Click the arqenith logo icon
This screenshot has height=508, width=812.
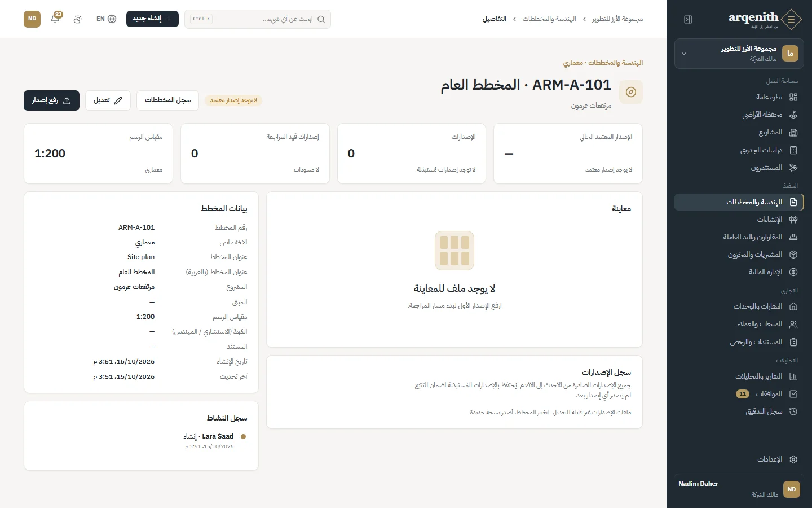[x=792, y=19]
